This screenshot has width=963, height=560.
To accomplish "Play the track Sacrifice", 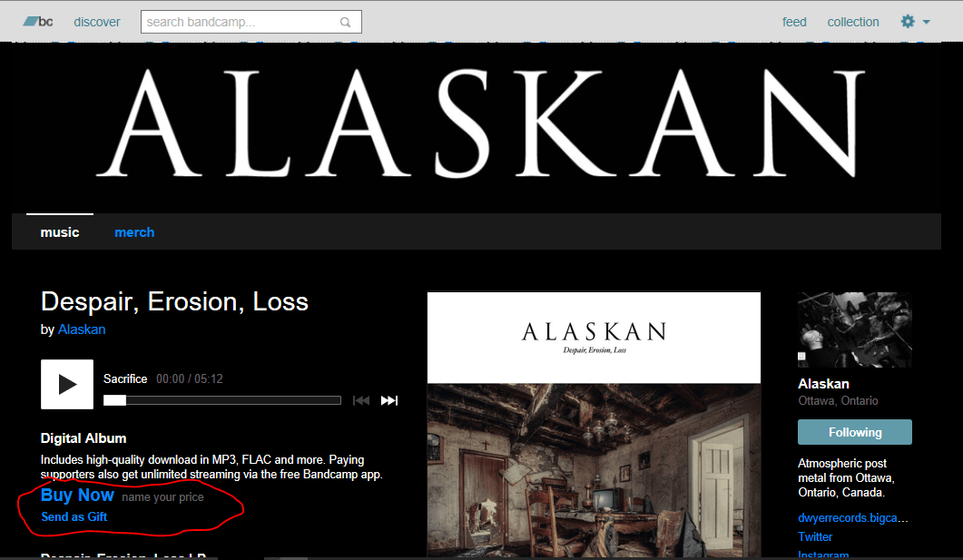I will pos(67,385).
